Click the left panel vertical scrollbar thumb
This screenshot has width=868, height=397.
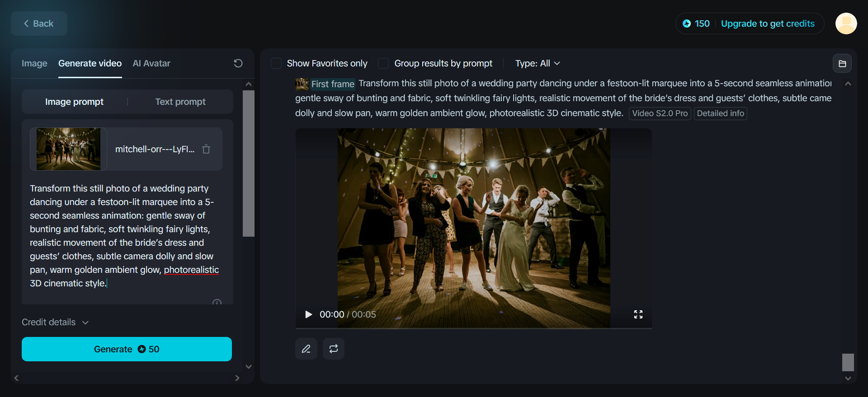[249, 163]
